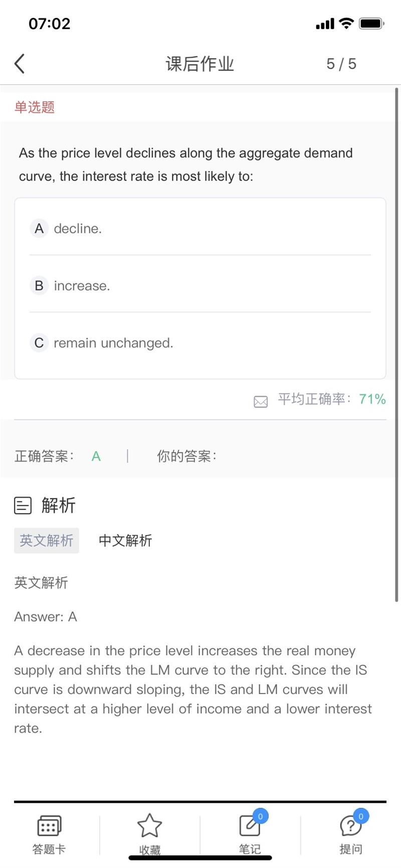Image resolution: width=401 pixels, height=868 pixels.
Task: Tap the 解析 document icon
Action: tap(23, 505)
